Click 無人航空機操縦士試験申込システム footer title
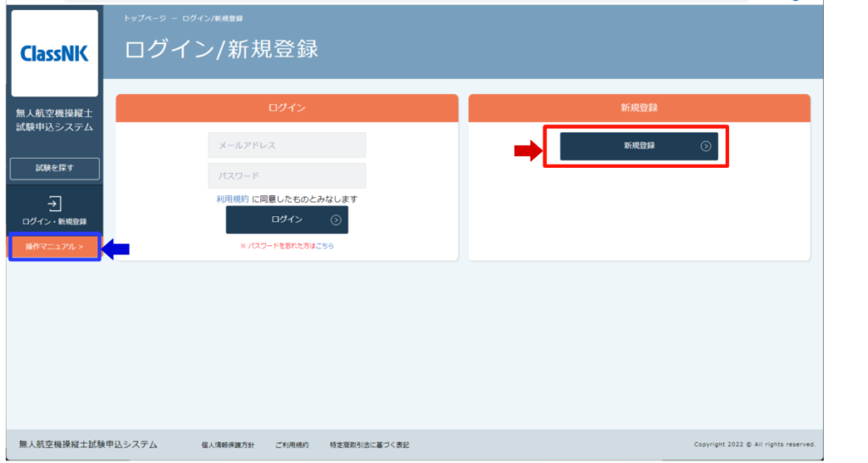 [88, 444]
